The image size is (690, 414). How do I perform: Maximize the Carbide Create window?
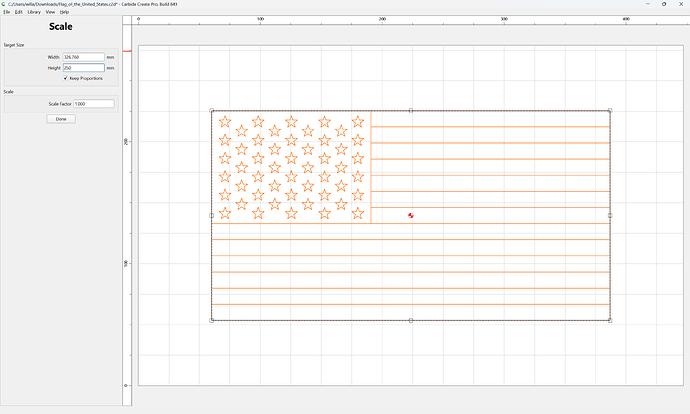[664, 4]
